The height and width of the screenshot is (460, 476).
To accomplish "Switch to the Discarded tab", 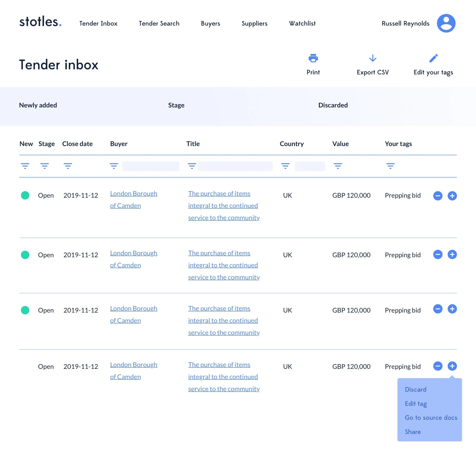I will [333, 105].
